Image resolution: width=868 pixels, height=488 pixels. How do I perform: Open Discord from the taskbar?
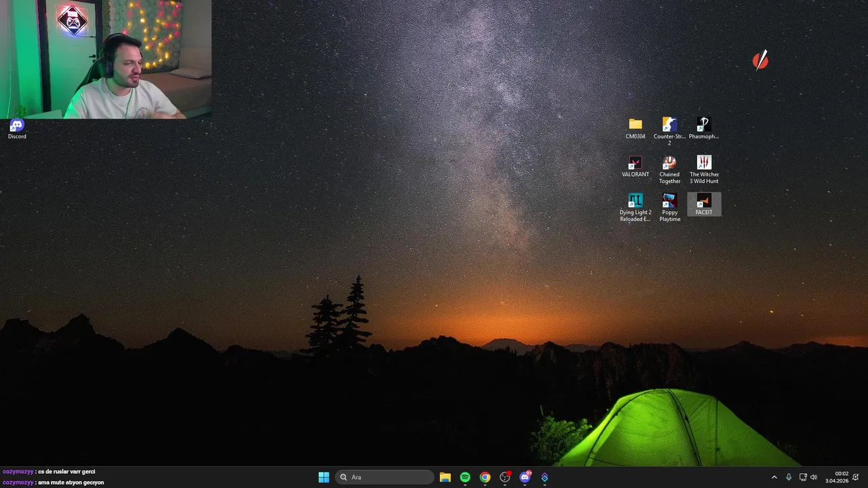click(x=525, y=477)
